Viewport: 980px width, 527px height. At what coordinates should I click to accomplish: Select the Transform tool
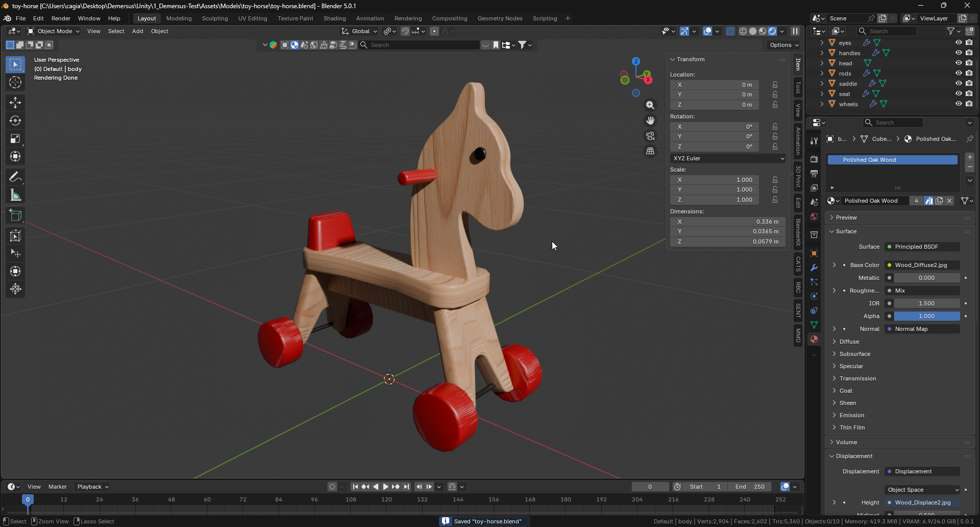[15, 156]
